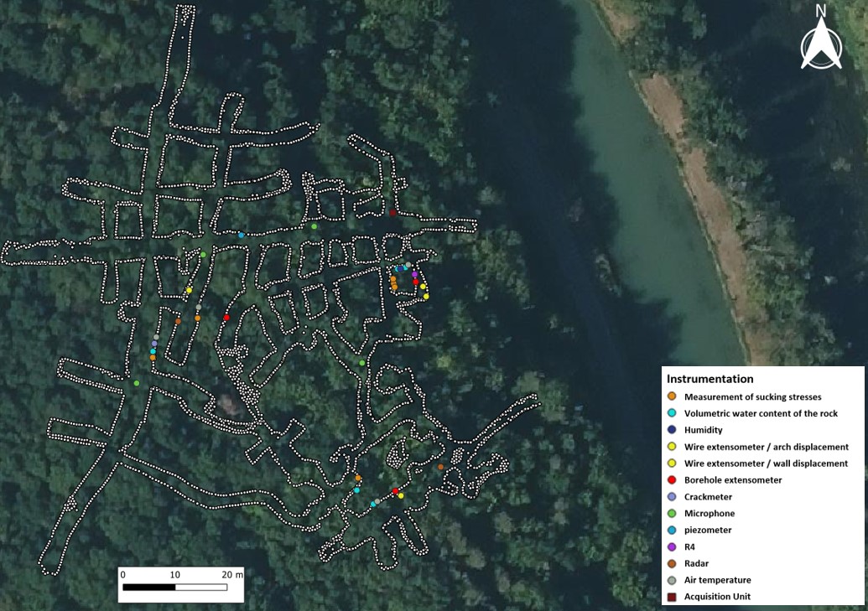The width and height of the screenshot is (868, 611).
Task: Click the purple R4 legend symbol
Action: [x=672, y=546]
